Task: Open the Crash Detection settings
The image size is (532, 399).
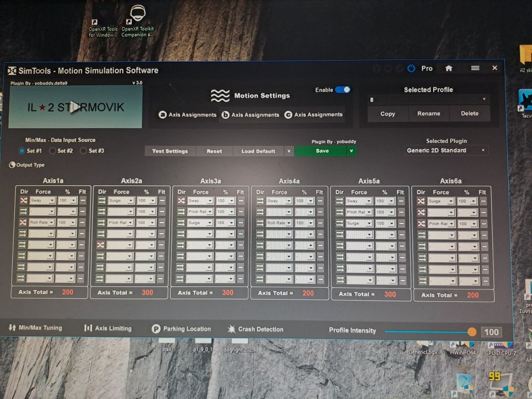Action: [x=255, y=329]
